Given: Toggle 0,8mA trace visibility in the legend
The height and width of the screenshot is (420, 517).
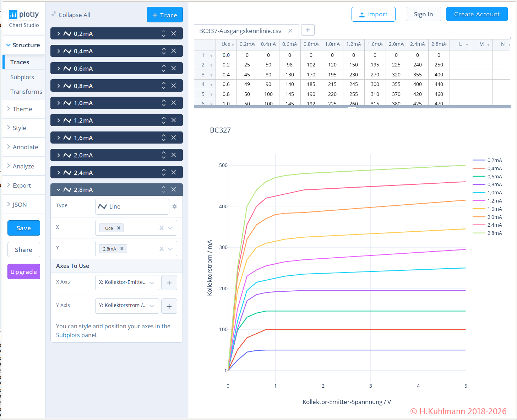Looking at the screenshot, I should (494, 184).
